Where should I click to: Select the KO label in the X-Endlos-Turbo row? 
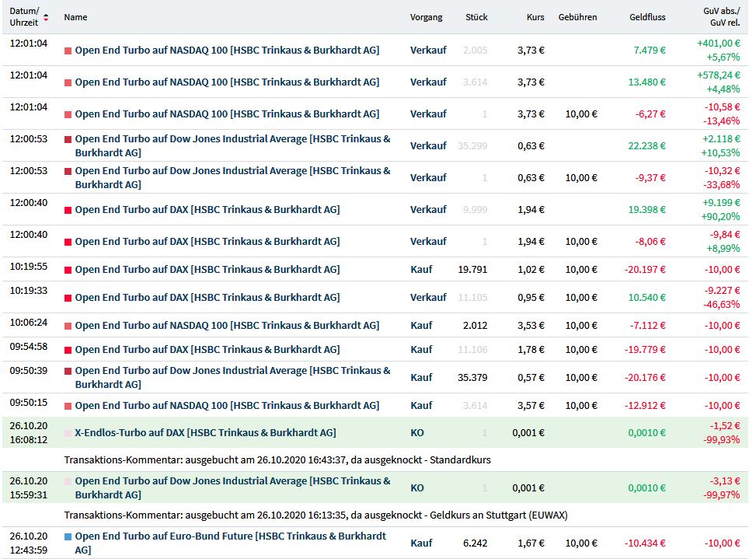[x=417, y=432]
